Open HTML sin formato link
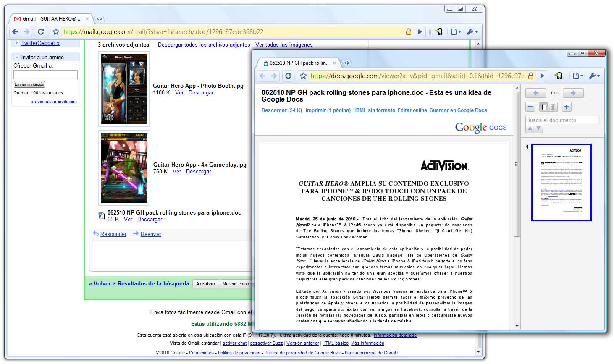Screen dimensions: 614x364 click(374, 110)
